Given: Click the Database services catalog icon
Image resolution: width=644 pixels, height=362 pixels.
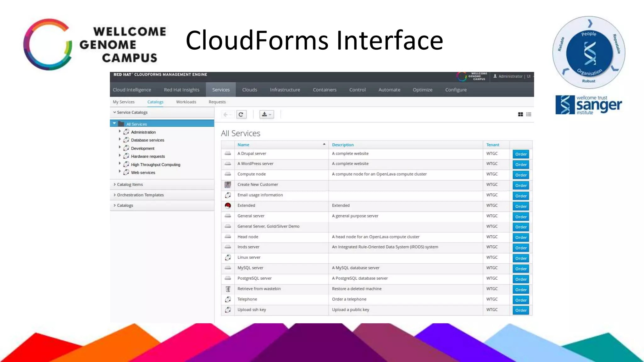Looking at the screenshot, I should pos(126,140).
